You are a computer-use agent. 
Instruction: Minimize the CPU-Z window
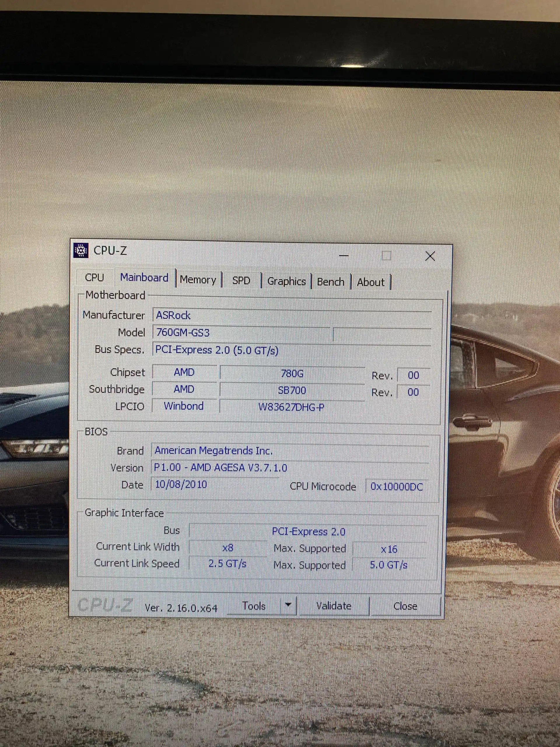[344, 256]
